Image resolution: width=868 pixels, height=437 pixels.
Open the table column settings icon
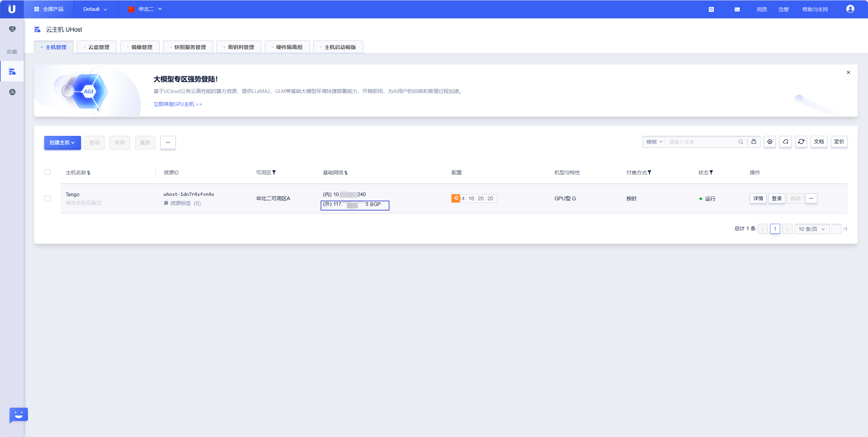point(770,142)
